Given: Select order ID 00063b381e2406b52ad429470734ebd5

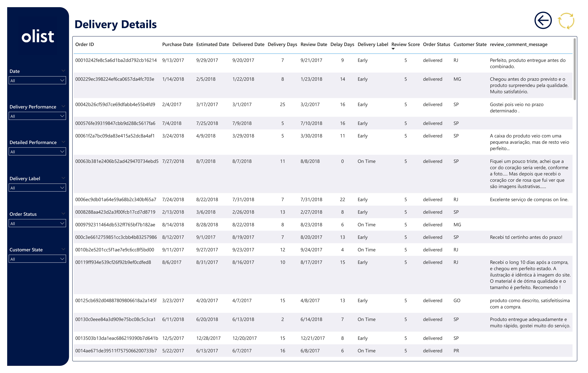Looking at the screenshot, I should pos(117,161).
